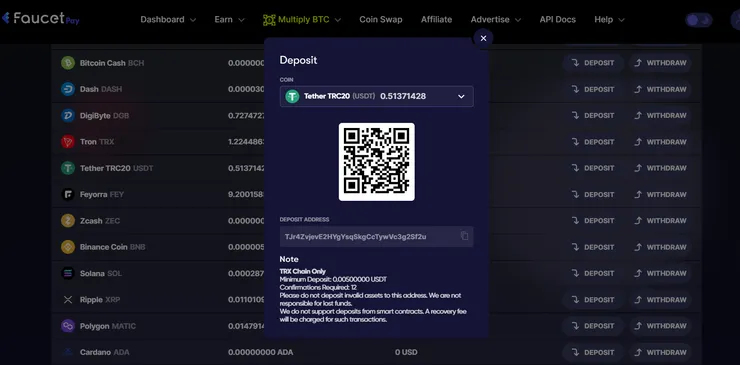Image resolution: width=740 pixels, height=365 pixels.
Task: Click Deposit button for Tron
Action: (x=593, y=142)
